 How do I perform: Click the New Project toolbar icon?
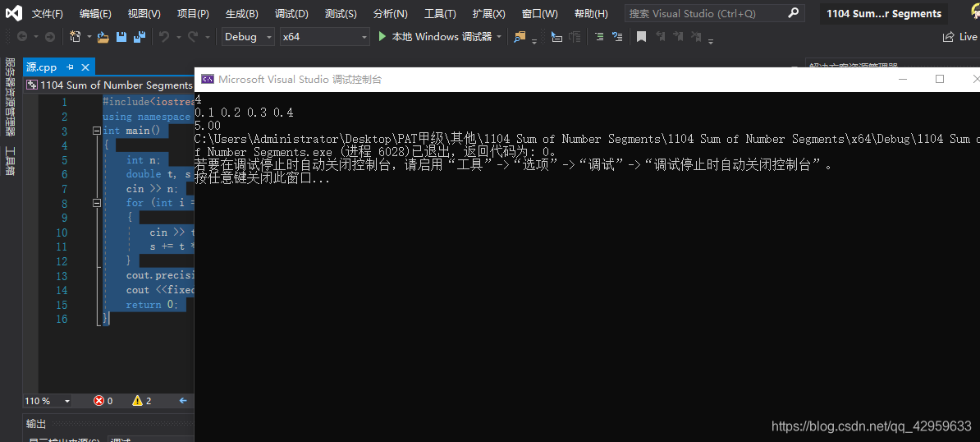[x=75, y=37]
